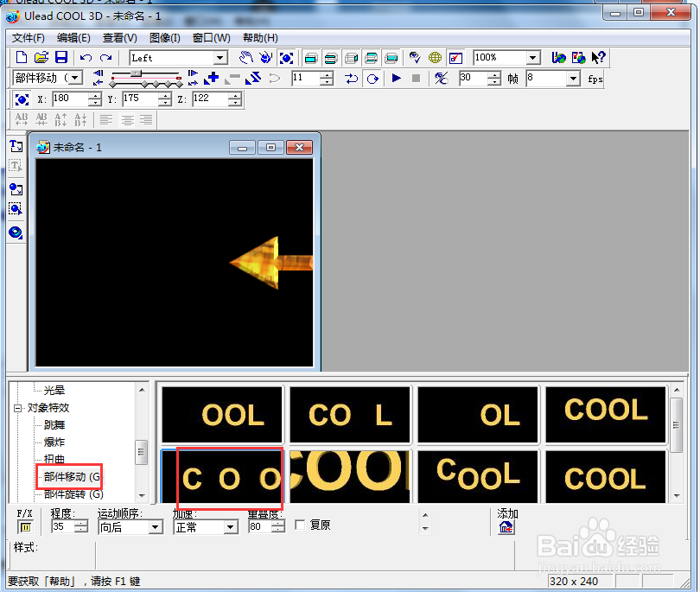700x592 pixels.
Task: Click the rightmost key frame diamond marker
Action: tap(179, 84)
